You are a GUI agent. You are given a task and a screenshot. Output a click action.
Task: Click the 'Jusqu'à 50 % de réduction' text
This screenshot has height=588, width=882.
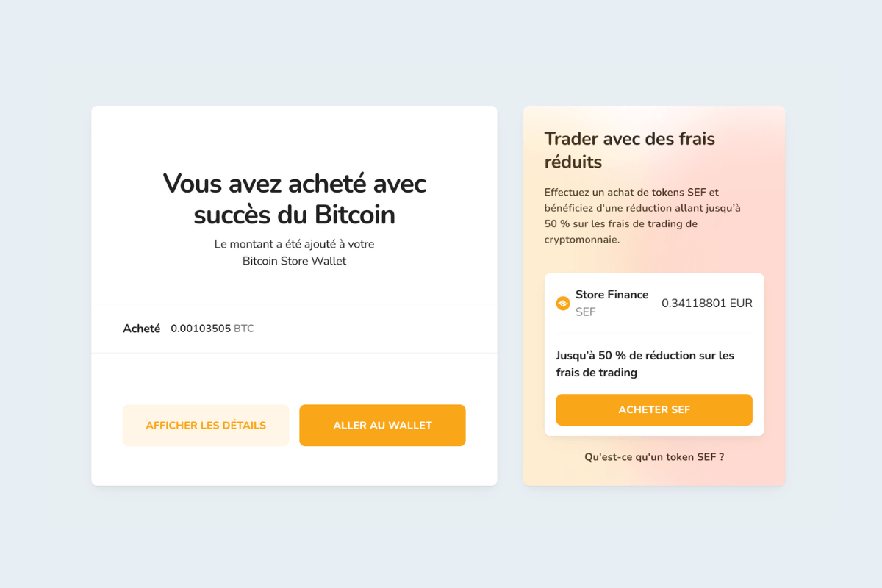645,363
